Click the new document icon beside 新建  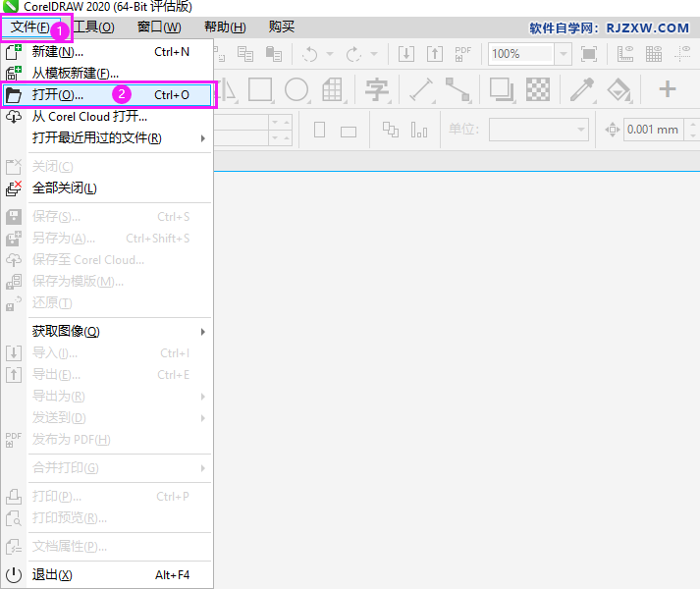(x=14, y=52)
